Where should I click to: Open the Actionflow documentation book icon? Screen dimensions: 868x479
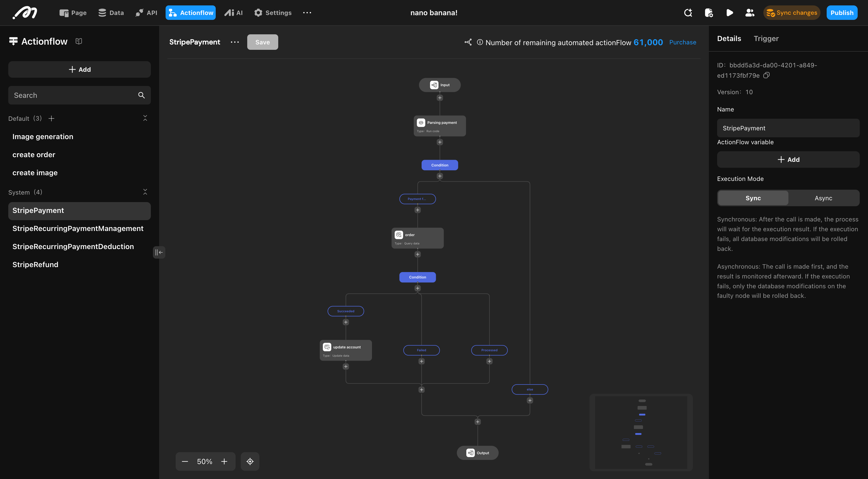coord(79,41)
